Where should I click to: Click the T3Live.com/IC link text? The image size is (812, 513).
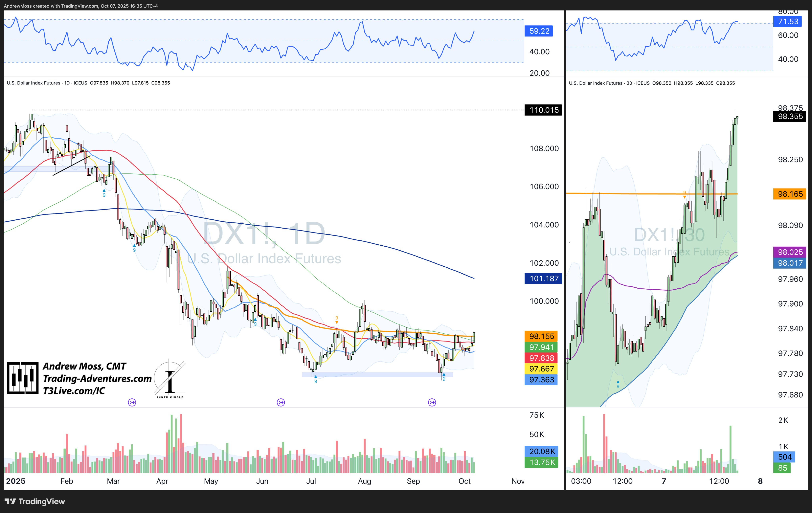tap(74, 390)
